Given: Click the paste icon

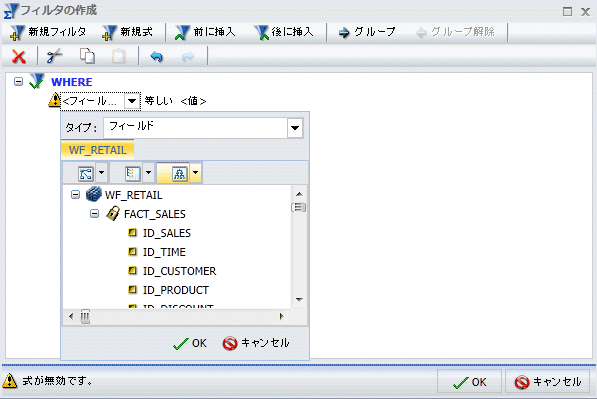Looking at the screenshot, I should (x=118, y=56).
